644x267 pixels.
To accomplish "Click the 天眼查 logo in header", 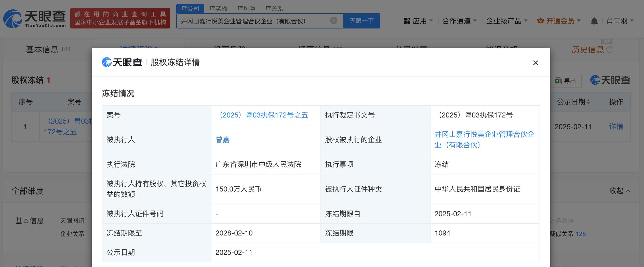I will click(34, 19).
